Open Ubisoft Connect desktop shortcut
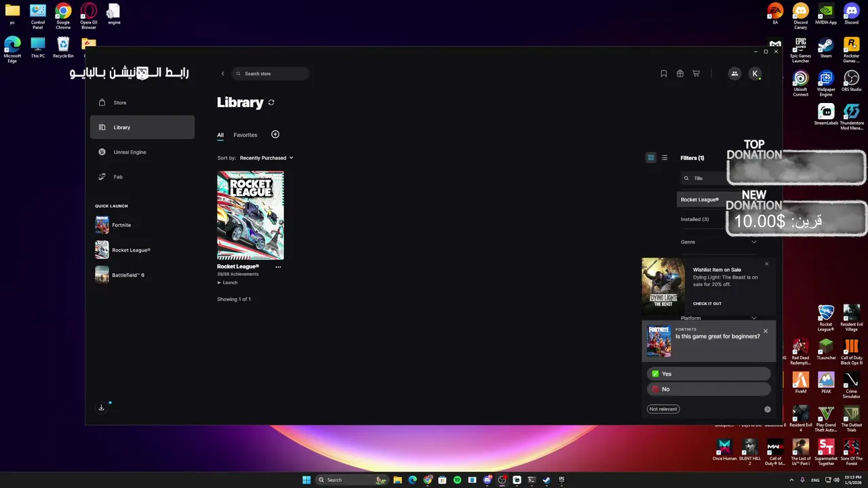 pos(801,83)
